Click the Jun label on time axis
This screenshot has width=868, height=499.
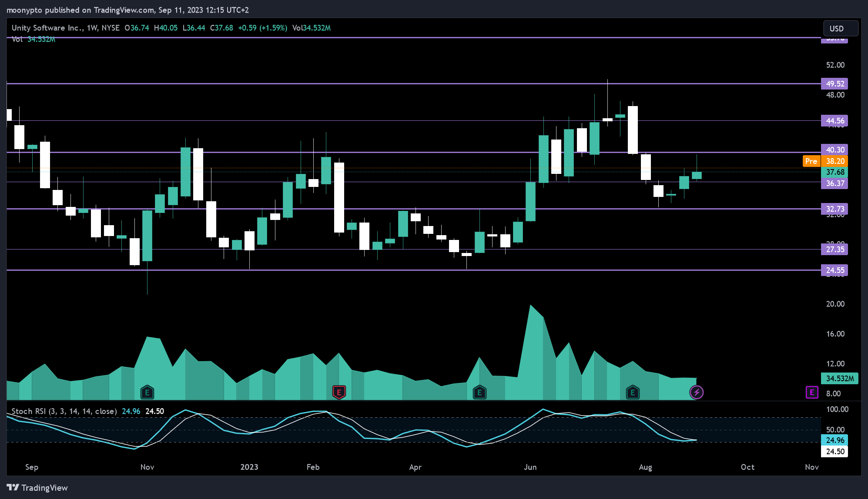(x=530, y=467)
